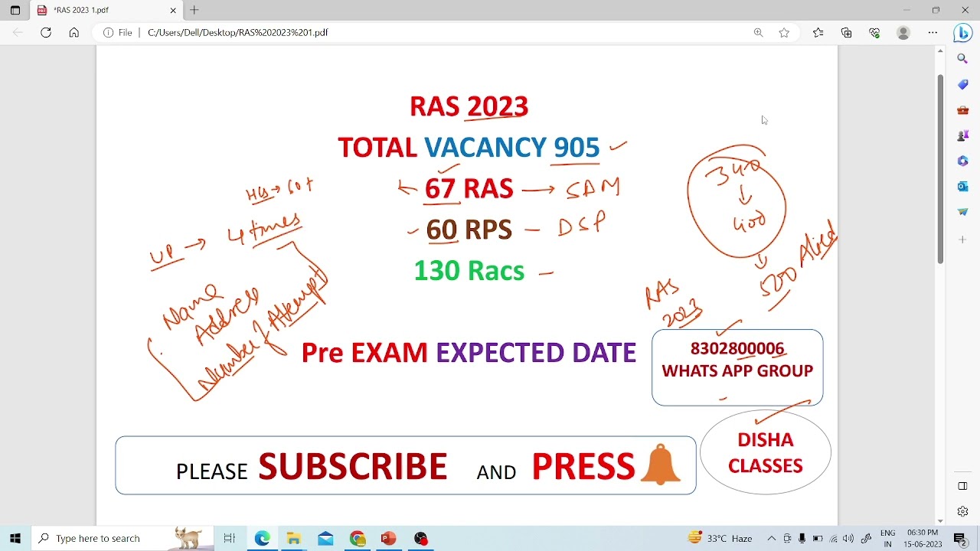Viewport: 980px width, 551px height.
Task: Open the user profile avatar
Action: 903,32
